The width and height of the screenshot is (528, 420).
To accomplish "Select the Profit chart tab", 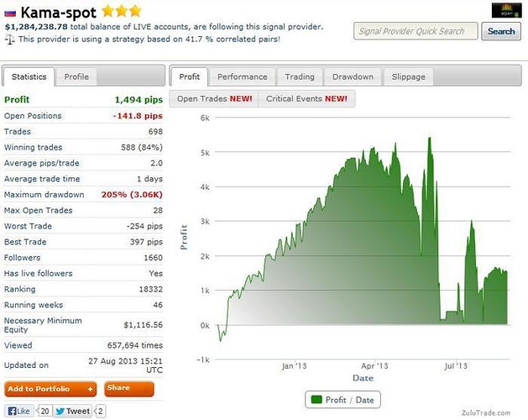I will point(189,76).
